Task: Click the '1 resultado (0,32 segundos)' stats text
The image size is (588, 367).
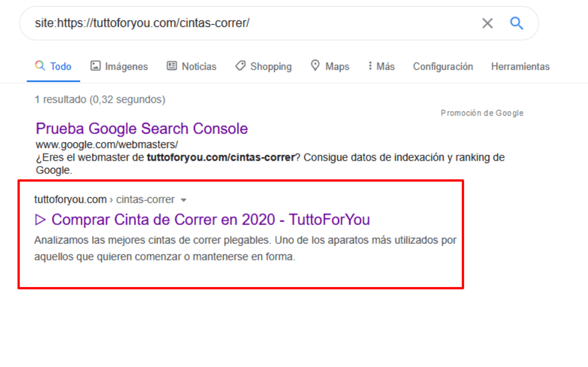Action: (x=100, y=99)
